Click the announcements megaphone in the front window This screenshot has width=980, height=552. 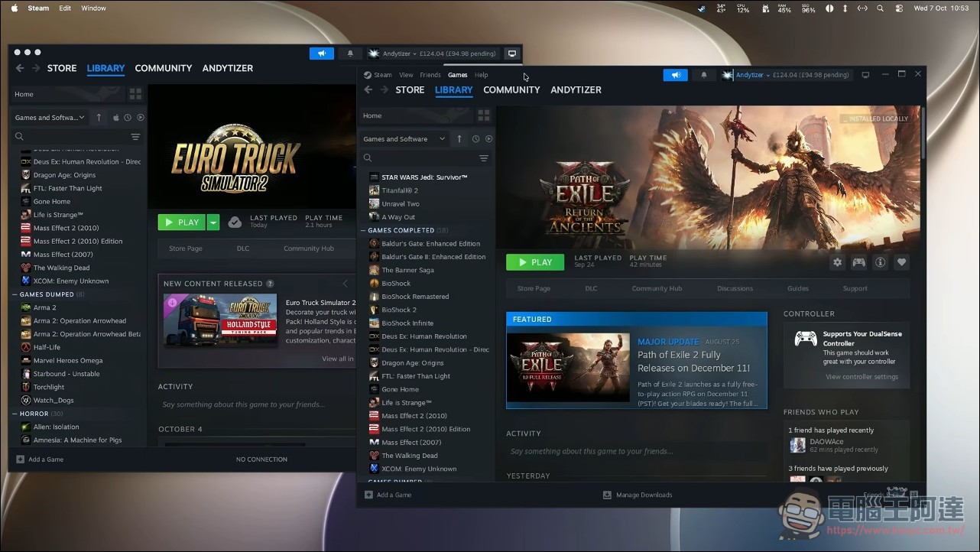675,75
